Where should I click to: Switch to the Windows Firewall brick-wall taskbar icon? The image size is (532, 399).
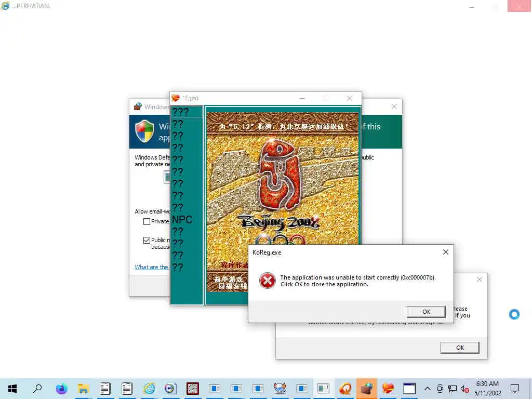pos(367,389)
